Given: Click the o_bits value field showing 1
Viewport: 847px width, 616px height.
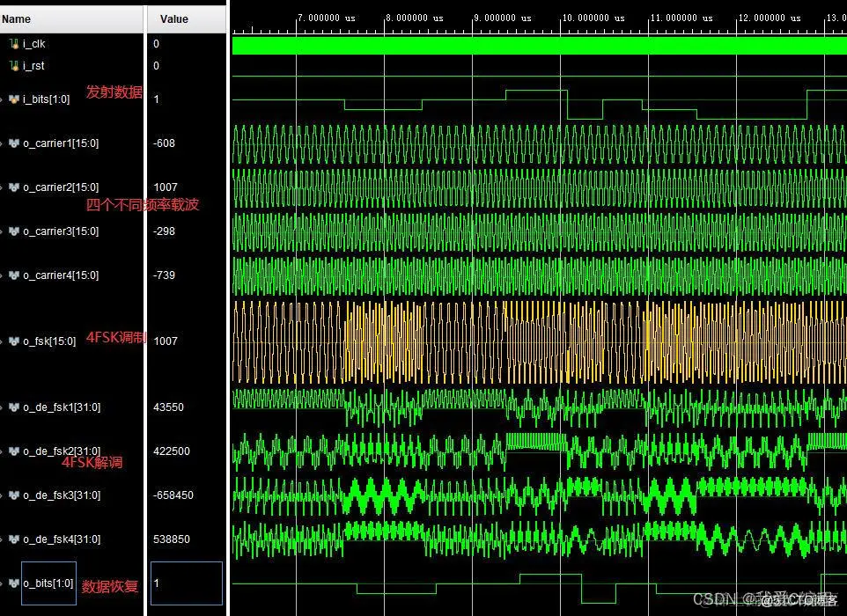Looking at the screenshot, I should click(x=187, y=583).
